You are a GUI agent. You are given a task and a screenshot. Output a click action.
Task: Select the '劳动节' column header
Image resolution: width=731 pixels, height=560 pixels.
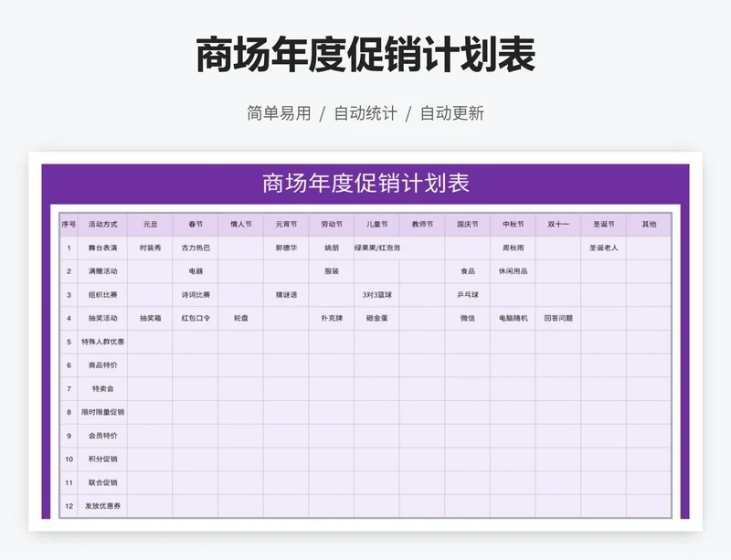[x=332, y=225]
